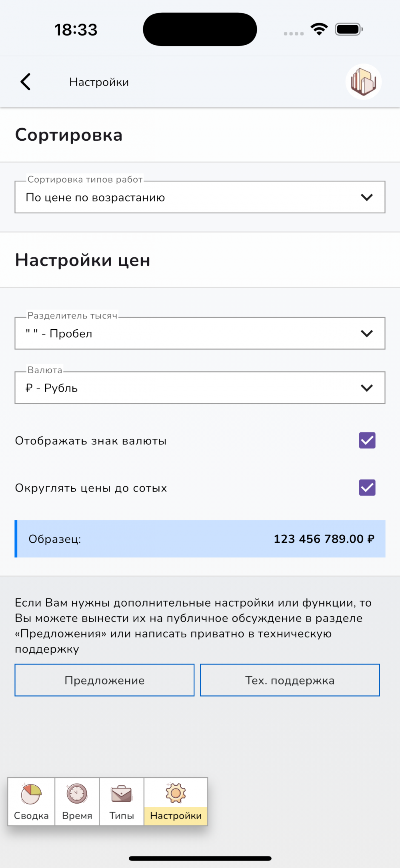Switch to the Сводка tab label
400x868 pixels.
point(31,816)
